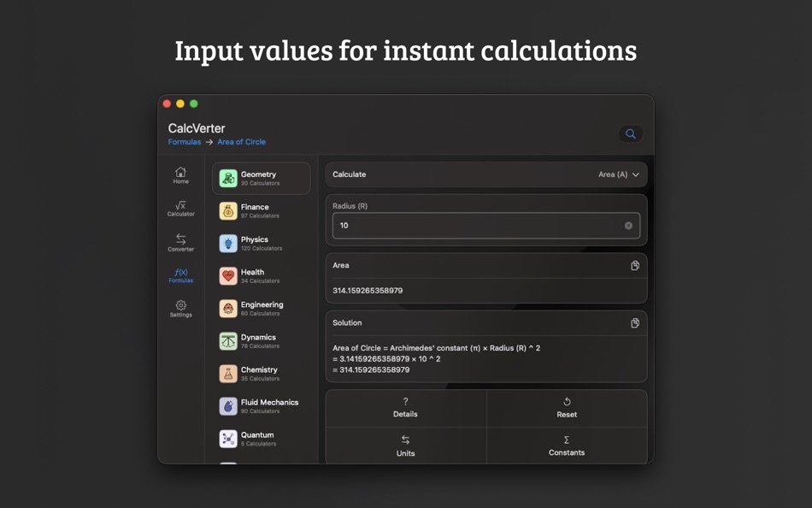Click the Quantum category icon
The width and height of the screenshot is (812, 508).
pos(228,439)
